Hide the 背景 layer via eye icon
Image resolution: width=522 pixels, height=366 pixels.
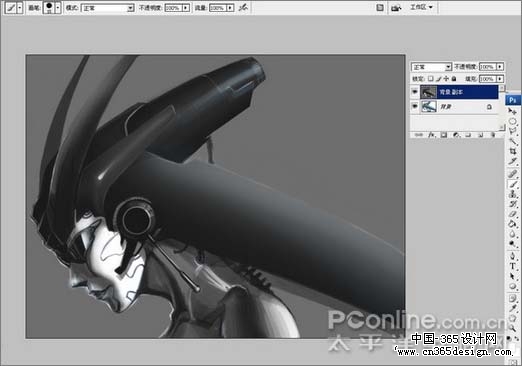pos(415,106)
